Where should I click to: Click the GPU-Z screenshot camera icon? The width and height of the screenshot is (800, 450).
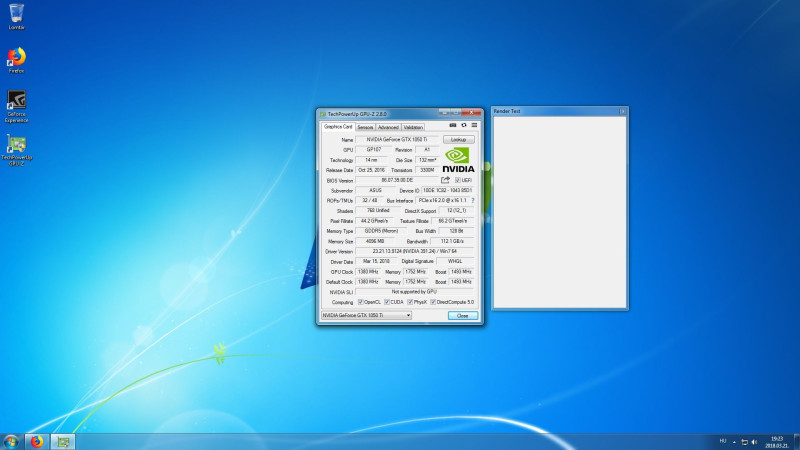pos(453,125)
